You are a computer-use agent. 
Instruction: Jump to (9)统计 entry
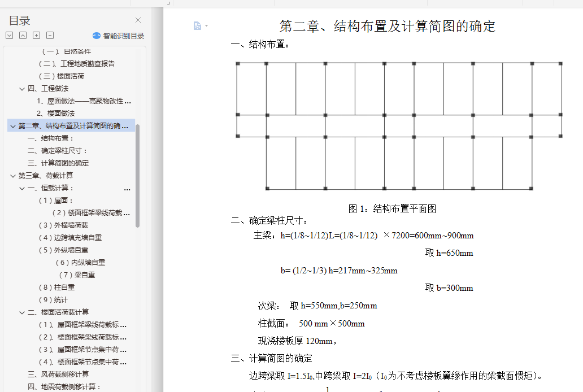pyautogui.click(x=53, y=300)
